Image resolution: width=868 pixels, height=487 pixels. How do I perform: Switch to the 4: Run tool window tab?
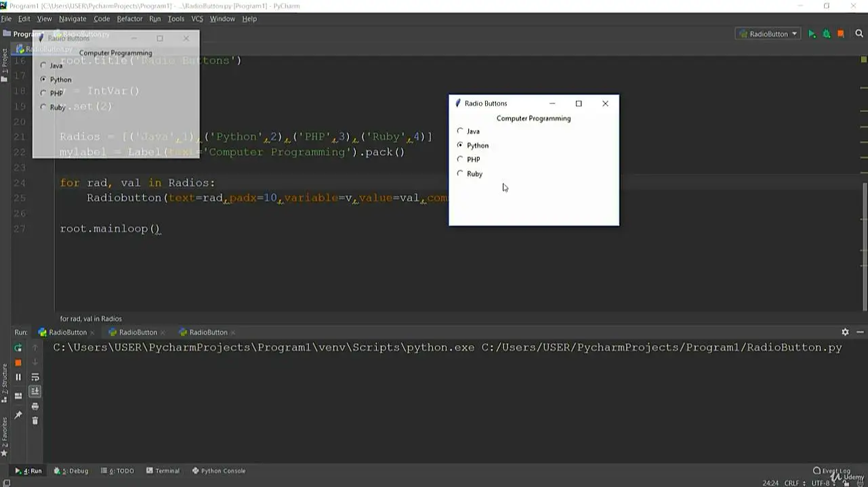[x=28, y=471]
